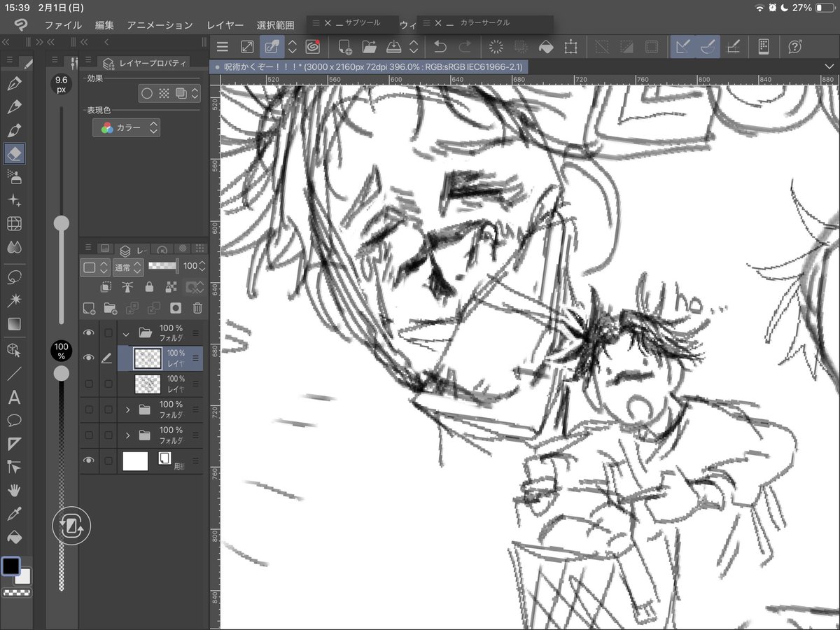Click the Clear dotted-circle command icon
The height and width of the screenshot is (630, 840).
pyautogui.click(x=496, y=47)
